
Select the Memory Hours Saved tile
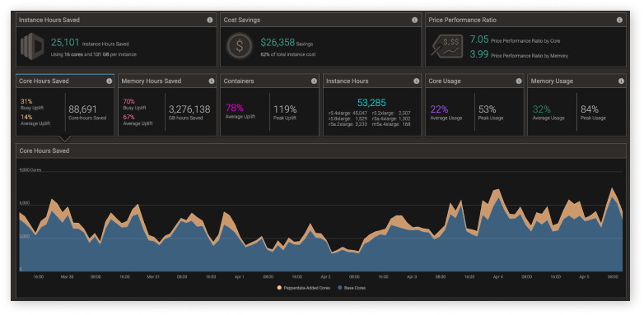[x=167, y=105]
